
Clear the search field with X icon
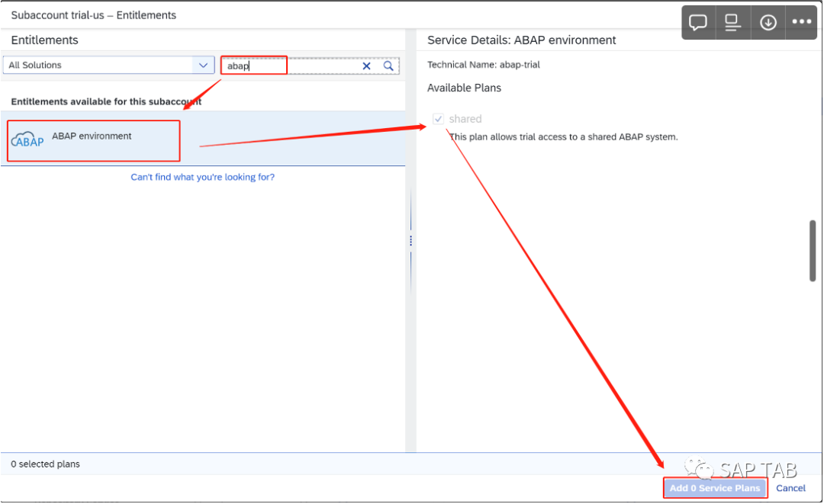coord(366,66)
